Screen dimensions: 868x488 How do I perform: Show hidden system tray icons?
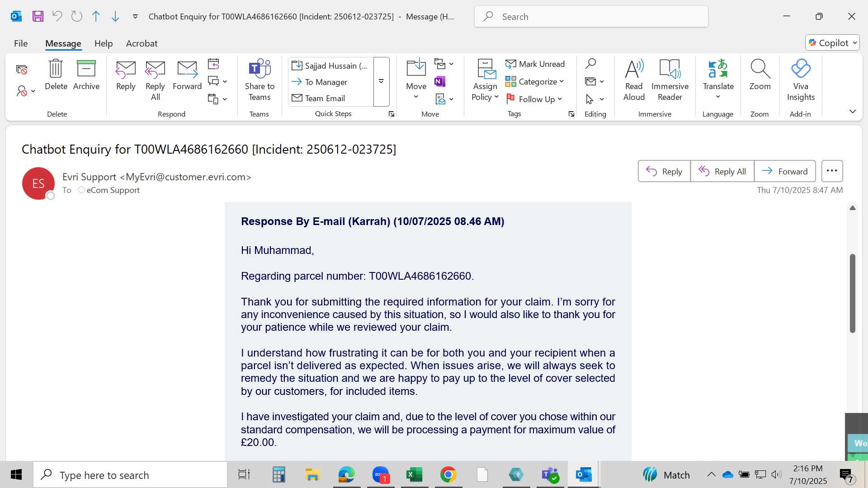[711, 474]
